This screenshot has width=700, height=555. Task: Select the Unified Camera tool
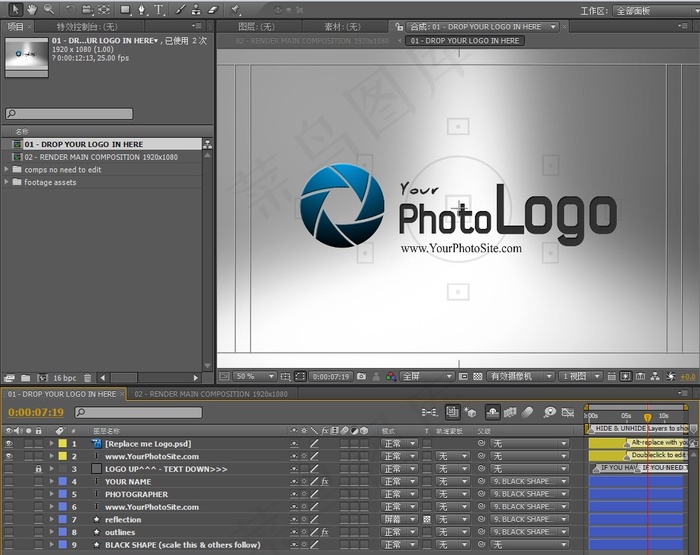(x=87, y=9)
